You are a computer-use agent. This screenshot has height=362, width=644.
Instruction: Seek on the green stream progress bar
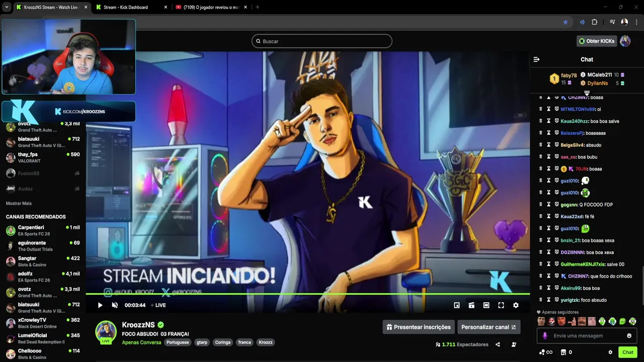(x=307, y=294)
